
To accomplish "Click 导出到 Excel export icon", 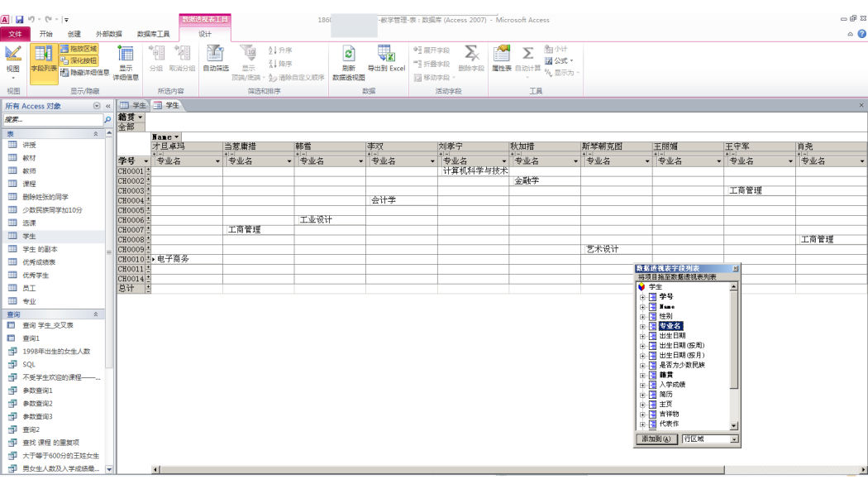I will 386,59.
